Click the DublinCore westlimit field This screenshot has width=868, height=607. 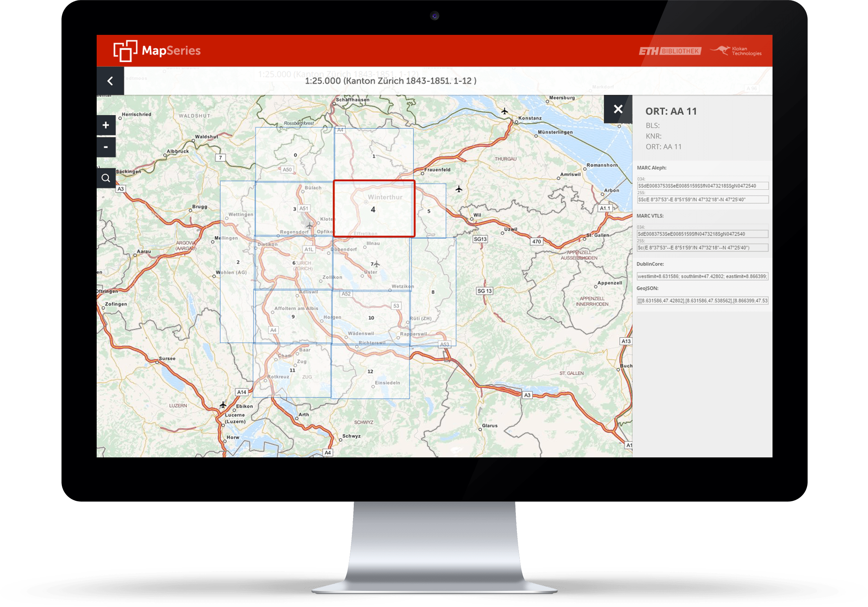(x=702, y=276)
